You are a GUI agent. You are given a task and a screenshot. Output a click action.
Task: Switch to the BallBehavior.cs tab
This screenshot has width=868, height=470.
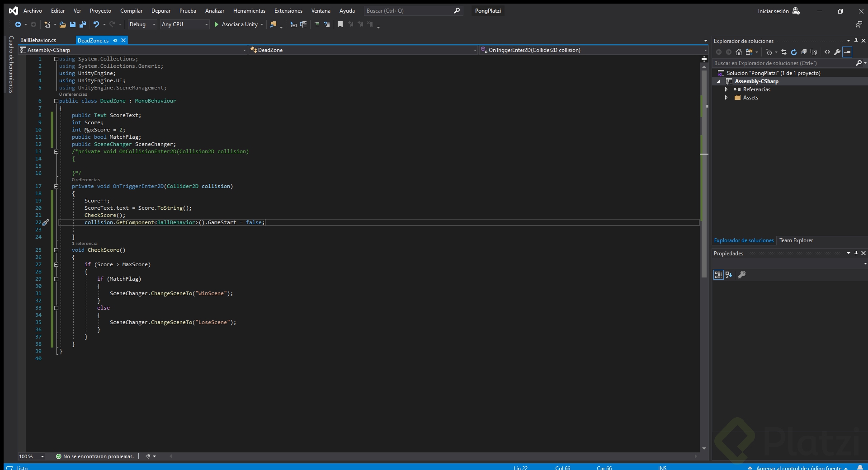tap(38, 40)
